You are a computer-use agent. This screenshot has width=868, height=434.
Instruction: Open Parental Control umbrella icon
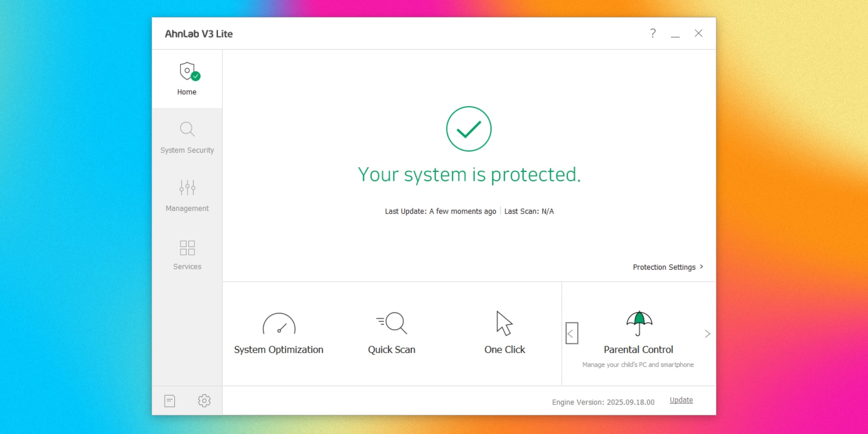click(x=639, y=323)
